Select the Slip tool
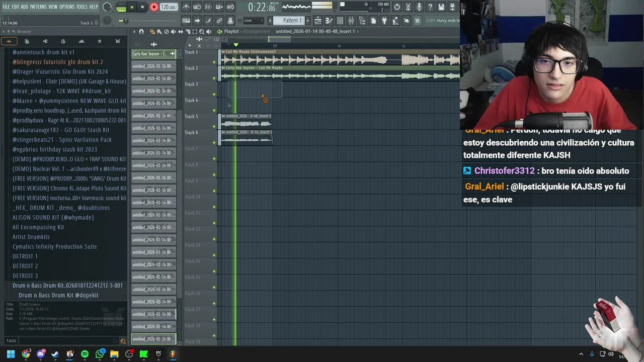Screen dimensions: 644x362 pos(181,32)
